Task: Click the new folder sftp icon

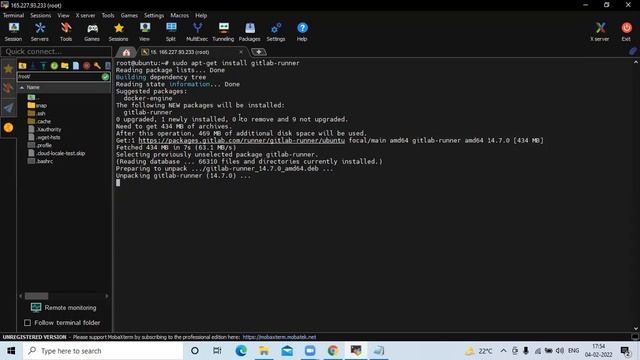Action: tap(65, 66)
